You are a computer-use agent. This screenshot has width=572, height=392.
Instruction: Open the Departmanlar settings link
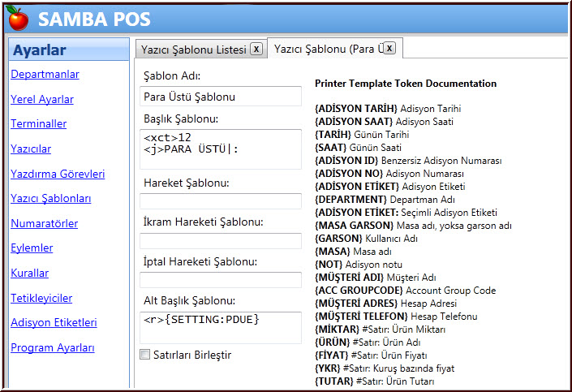tap(45, 75)
